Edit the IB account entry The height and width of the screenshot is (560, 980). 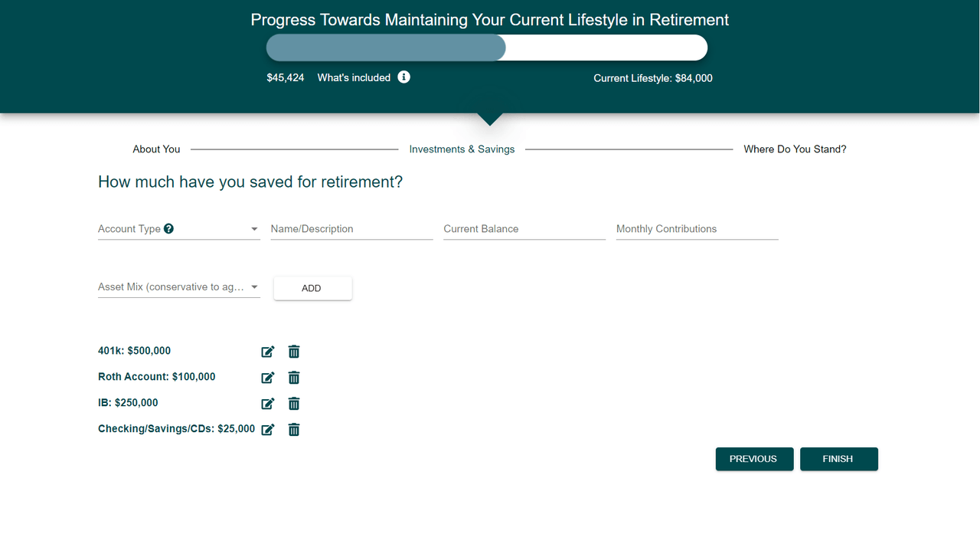[268, 404]
